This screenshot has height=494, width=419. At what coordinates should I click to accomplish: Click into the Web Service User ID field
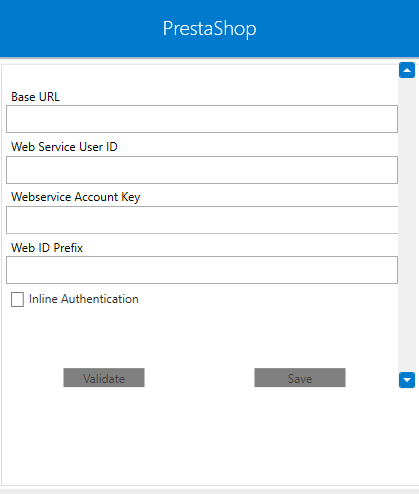point(202,170)
